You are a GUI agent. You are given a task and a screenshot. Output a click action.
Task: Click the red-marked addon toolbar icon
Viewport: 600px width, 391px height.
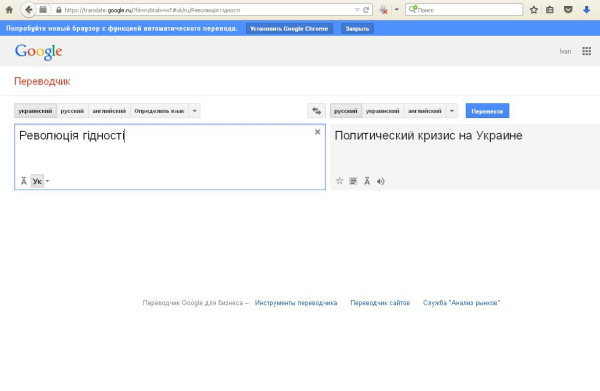(x=383, y=10)
